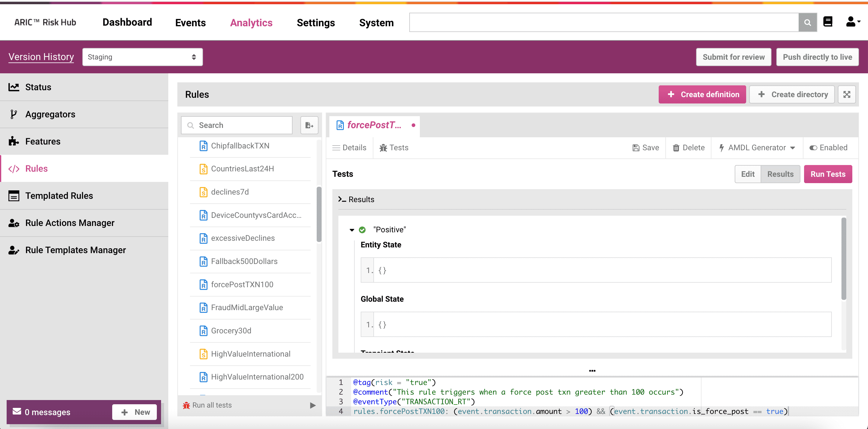
Task: Click the test results vertical scrollbar
Action: pos(844,259)
